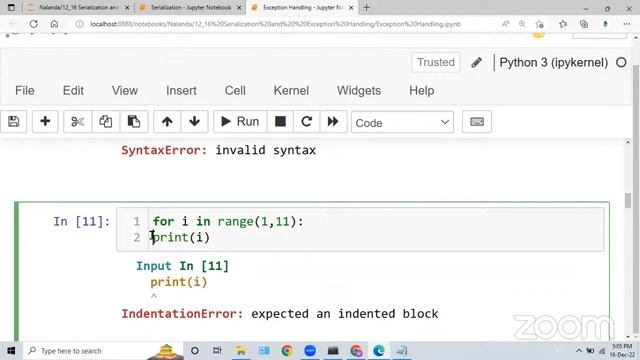
Task: Open the Kernel menu
Action: [x=291, y=91]
